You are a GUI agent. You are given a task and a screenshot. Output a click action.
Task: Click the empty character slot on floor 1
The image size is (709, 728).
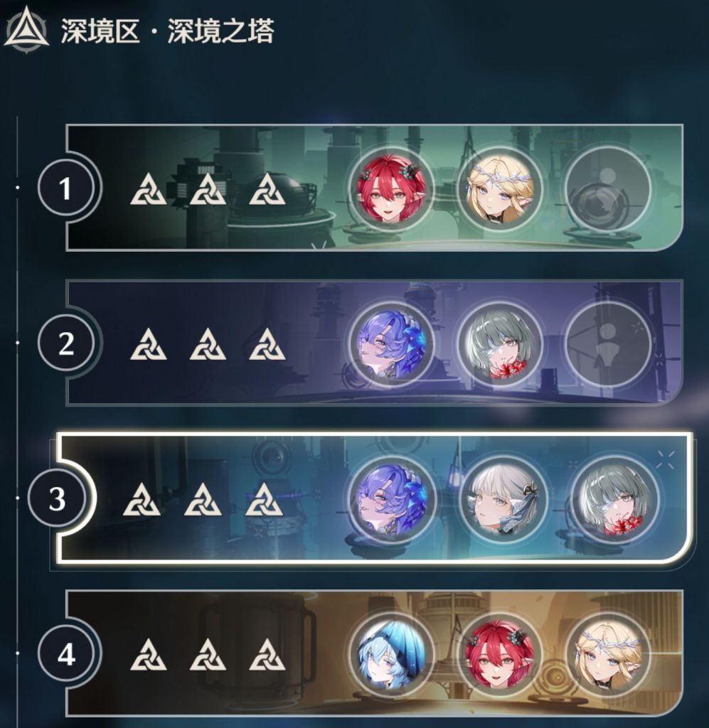tap(608, 189)
